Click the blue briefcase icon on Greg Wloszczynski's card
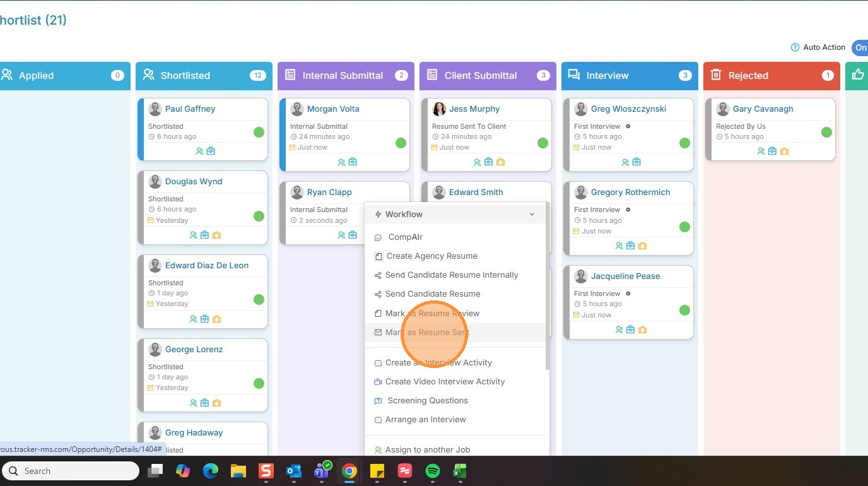This screenshot has height=486, width=868. pyautogui.click(x=636, y=162)
